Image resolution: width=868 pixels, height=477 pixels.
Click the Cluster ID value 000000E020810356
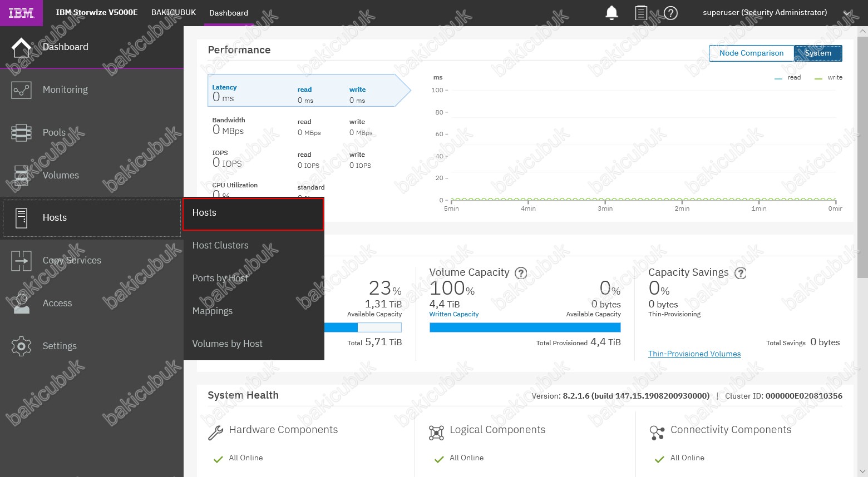pos(803,396)
